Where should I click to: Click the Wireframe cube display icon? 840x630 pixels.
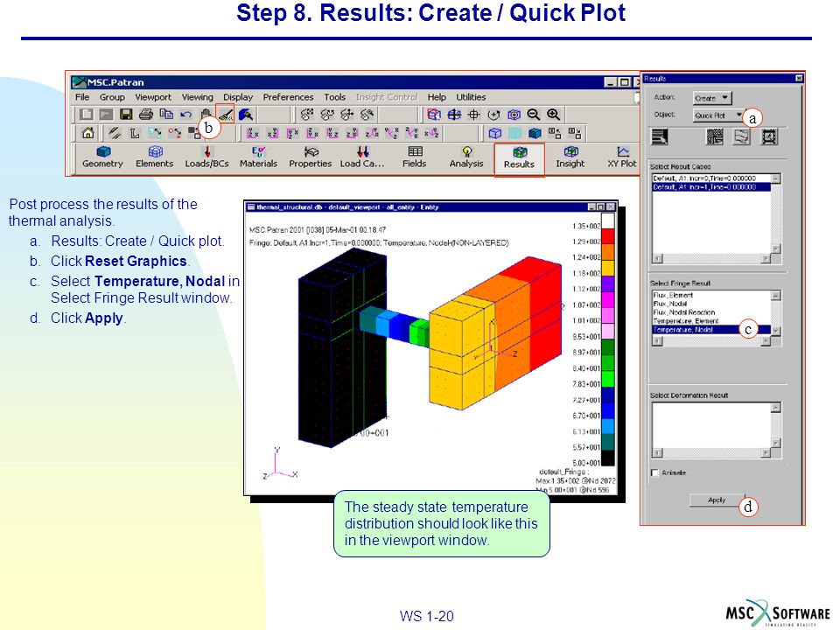coord(495,133)
